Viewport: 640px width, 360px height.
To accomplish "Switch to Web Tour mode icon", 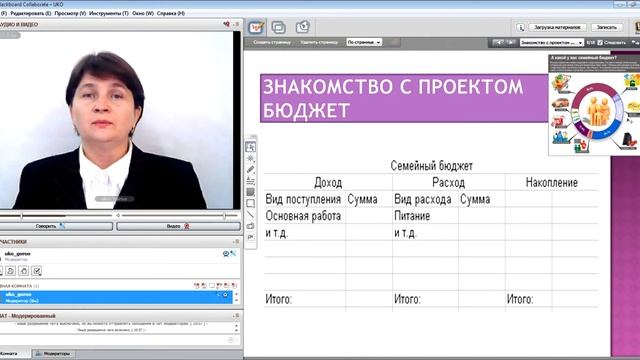I will point(303,27).
